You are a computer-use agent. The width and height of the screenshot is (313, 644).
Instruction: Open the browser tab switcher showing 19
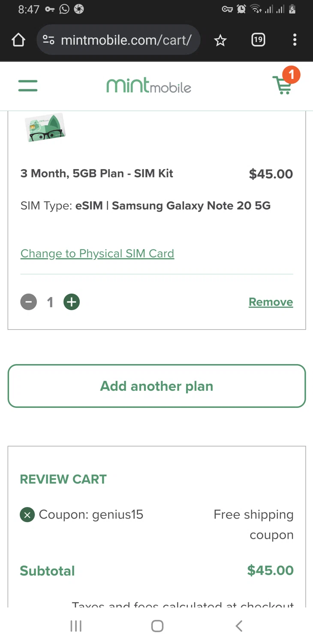pos(258,40)
